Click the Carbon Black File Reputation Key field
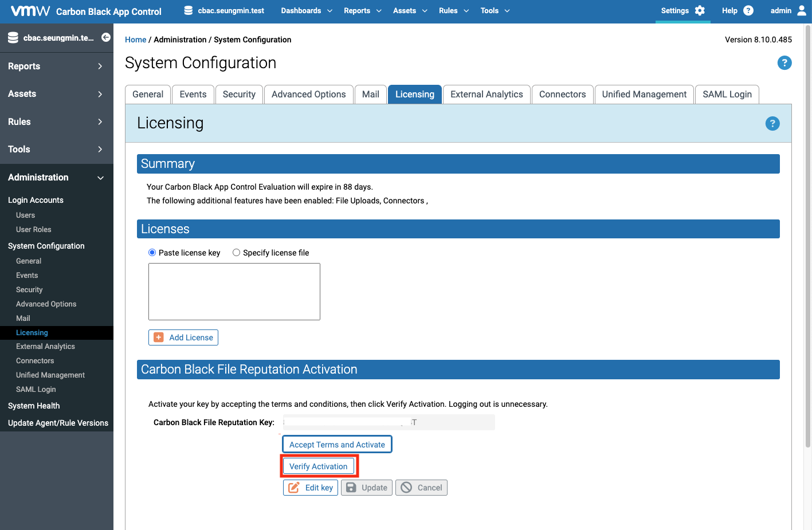 coord(389,422)
